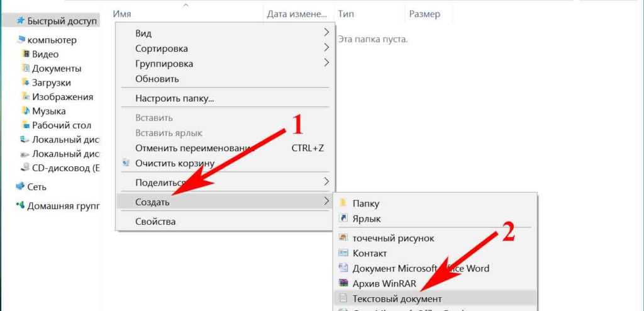Image resolution: width=644 pixels, height=311 pixels.
Task: Sort by the Размер column header
Action: pos(425,14)
